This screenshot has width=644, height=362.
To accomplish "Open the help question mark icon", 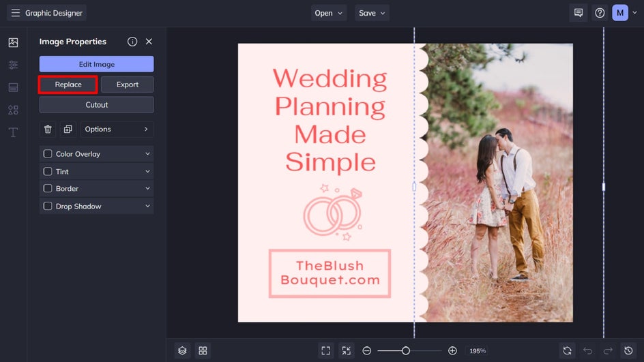I will click(x=600, y=13).
